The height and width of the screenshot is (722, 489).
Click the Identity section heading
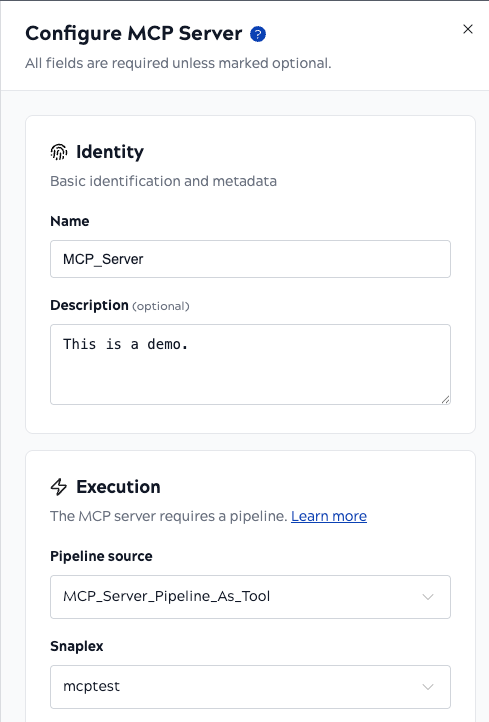[x=110, y=151]
